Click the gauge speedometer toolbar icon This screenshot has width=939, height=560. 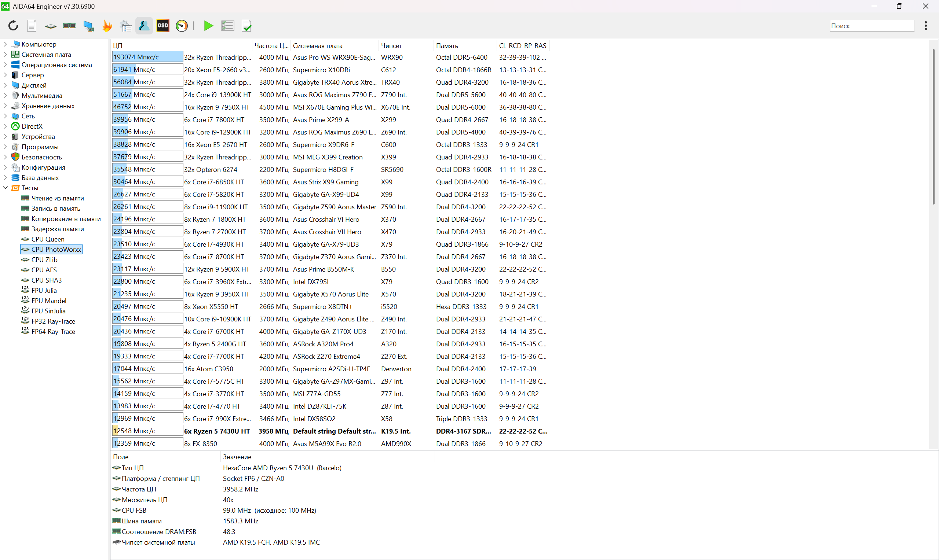[x=182, y=26]
